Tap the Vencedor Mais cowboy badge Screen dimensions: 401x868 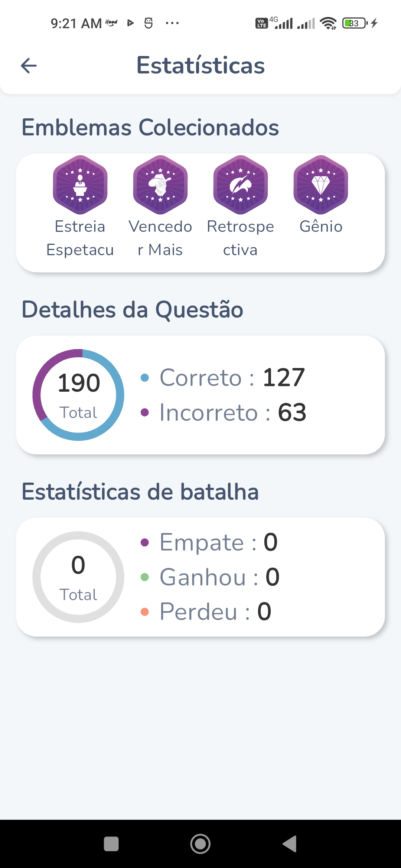(x=160, y=185)
